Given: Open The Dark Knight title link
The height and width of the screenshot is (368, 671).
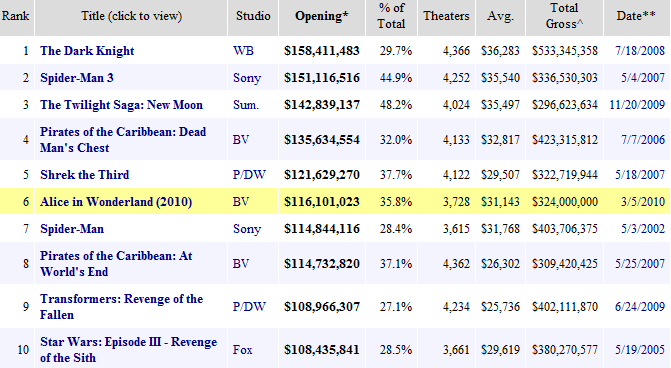Looking at the screenshot, I should 87,51.
